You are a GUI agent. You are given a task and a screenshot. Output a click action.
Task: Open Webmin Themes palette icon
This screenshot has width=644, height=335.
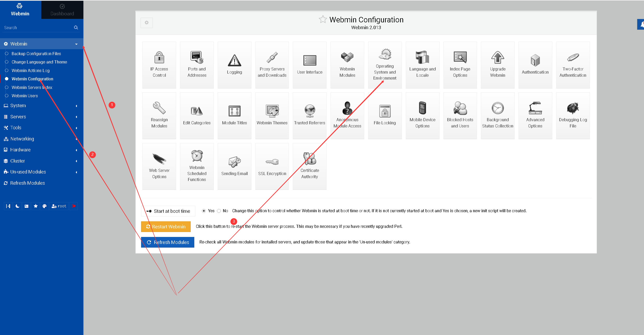[x=272, y=111]
